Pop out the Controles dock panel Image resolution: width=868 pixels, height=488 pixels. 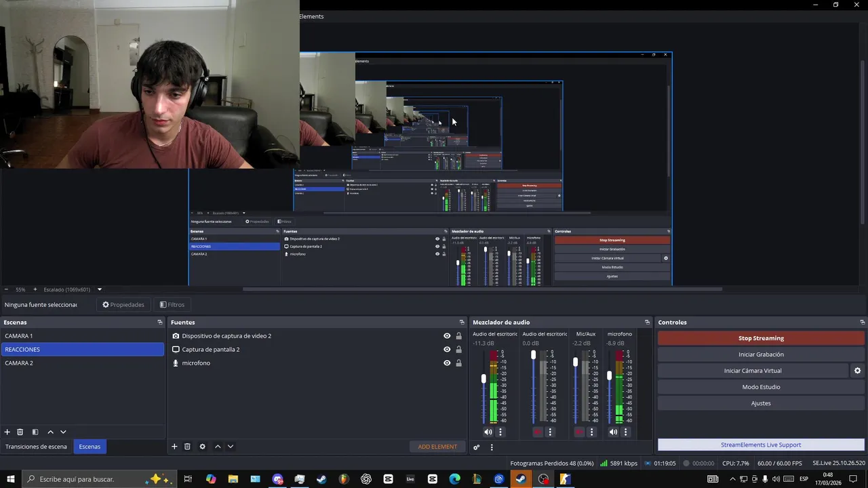click(862, 322)
